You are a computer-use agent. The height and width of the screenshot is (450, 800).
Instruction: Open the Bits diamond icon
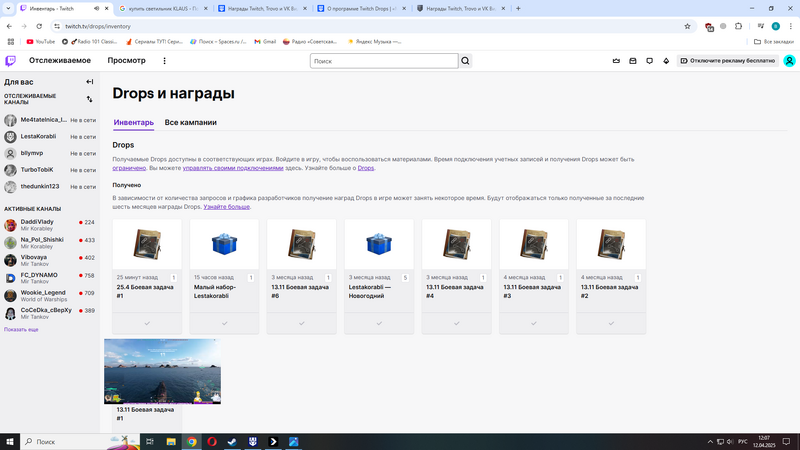[x=666, y=61]
